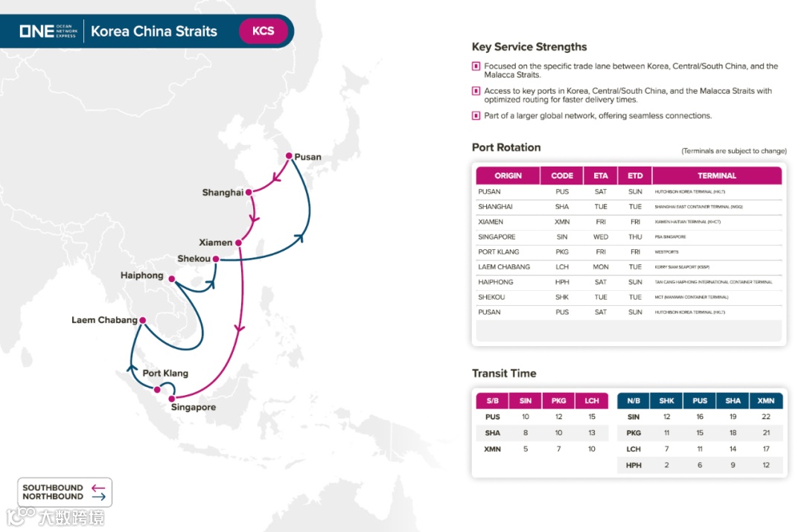
Task: Click the pink Southbound arrow in legend
Action: click(x=98, y=488)
